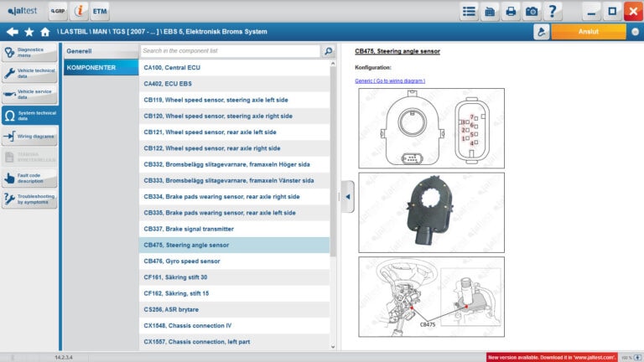Click the Anslut connect button
The height and width of the screenshot is (362, 644).
tap(588, 32)
